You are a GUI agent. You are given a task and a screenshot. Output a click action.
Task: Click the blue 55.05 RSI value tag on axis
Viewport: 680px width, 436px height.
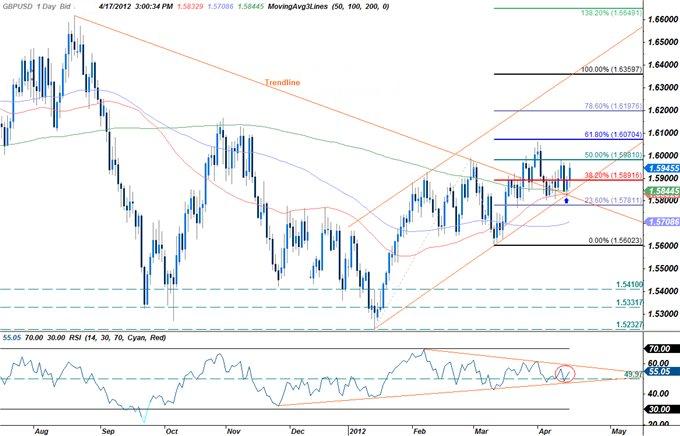(x=663, y=371)
